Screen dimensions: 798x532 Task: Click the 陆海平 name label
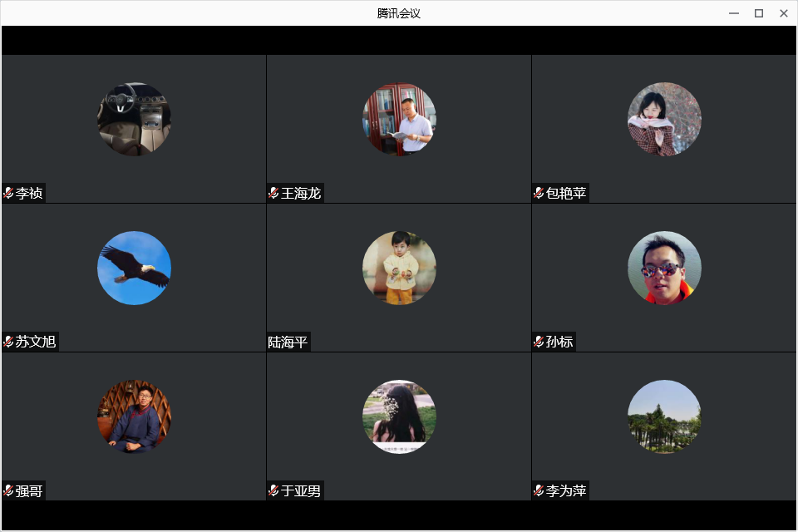(x=288, y=342)
